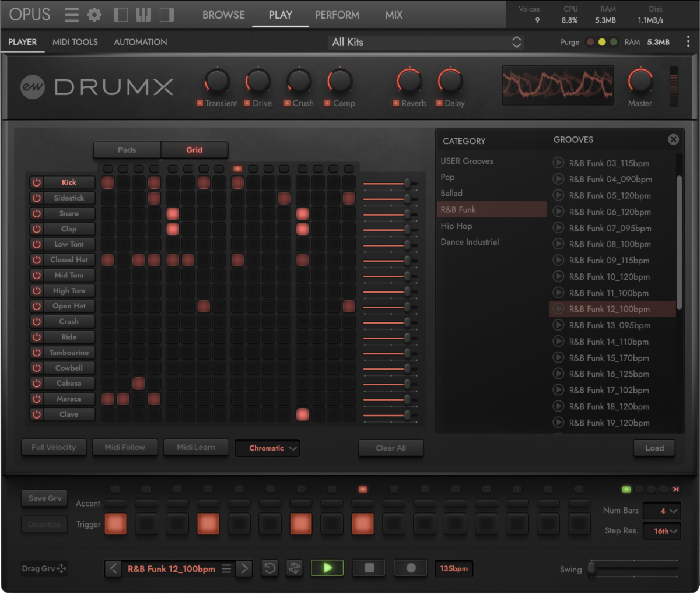The height and width of the screenshot is (594, 700).
Task: Open the settings gear icon
Action: pos(94,15)
